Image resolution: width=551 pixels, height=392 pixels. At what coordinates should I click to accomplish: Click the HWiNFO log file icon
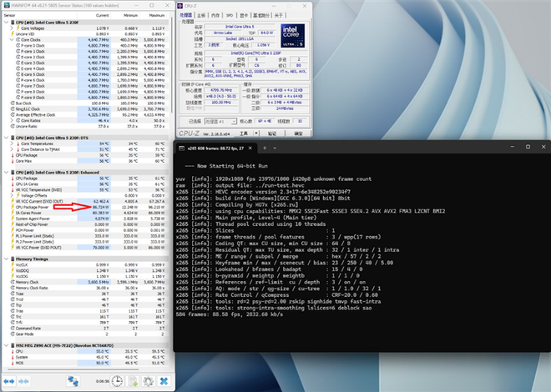pyautogui.click(x=134, y=379)
